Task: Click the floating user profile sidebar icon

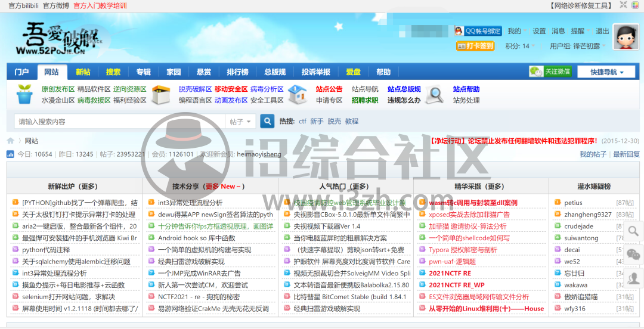Action: (633, 278)
